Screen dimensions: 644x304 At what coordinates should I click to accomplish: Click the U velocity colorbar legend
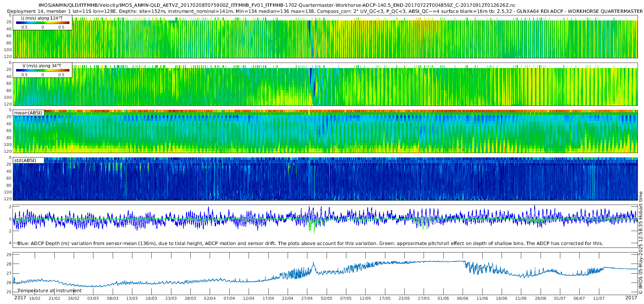[x=43, y=23]
